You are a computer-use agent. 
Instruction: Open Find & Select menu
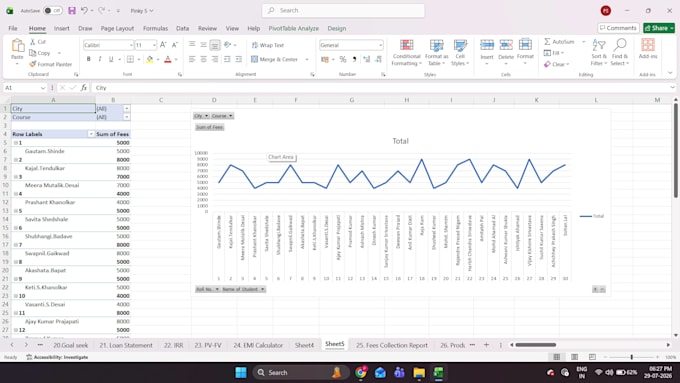pos(620,52)
